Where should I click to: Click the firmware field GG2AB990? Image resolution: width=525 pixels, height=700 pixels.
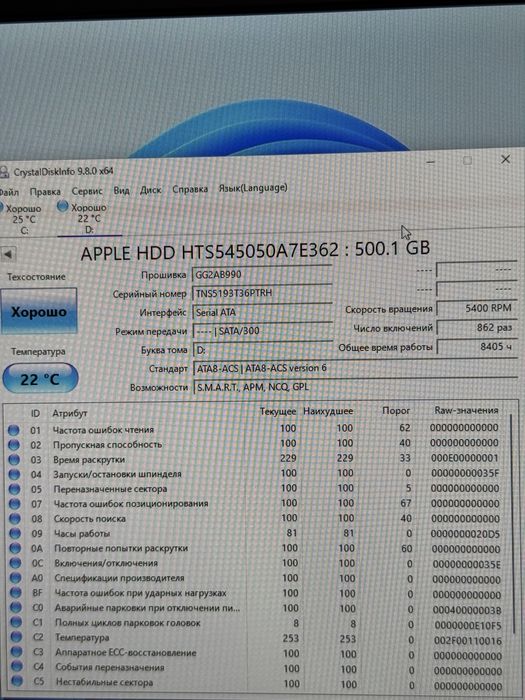[x=262, y=274]
